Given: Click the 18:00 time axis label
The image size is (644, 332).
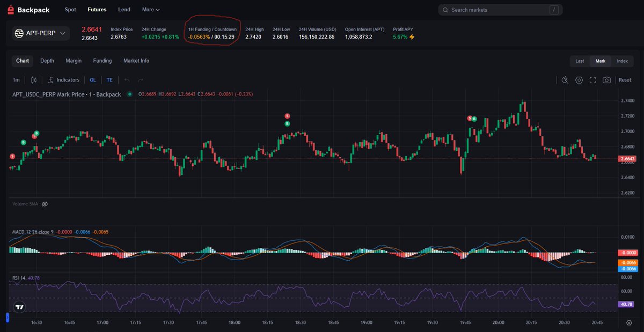Looking at the screenshot, I should coord(235,323).
